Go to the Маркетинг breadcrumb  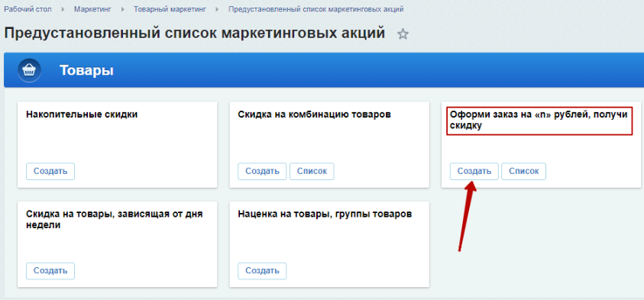[x=93, y=9]
